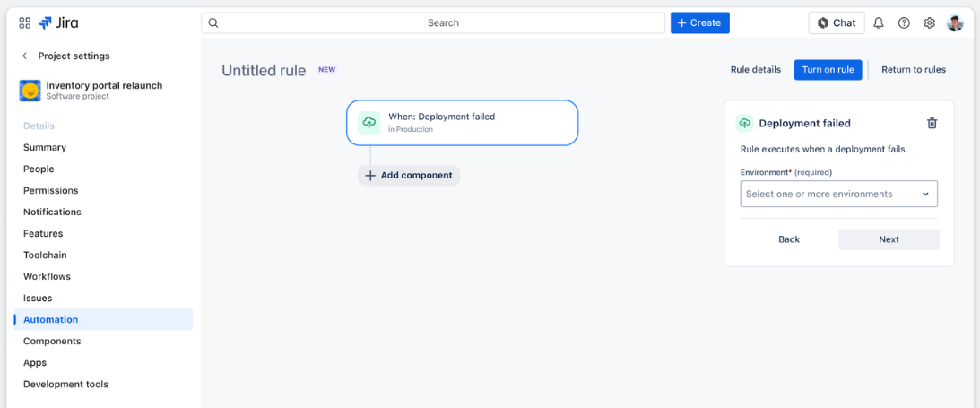Click Return to rules link
The width and height of the screenshot is (980, 408).
tap(913, 70)
